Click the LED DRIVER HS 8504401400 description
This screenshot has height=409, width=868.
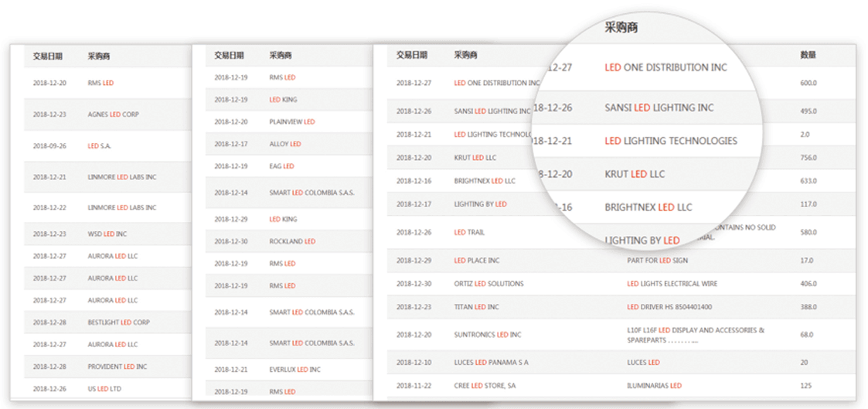pyautogui.click(x=669, y=307)
